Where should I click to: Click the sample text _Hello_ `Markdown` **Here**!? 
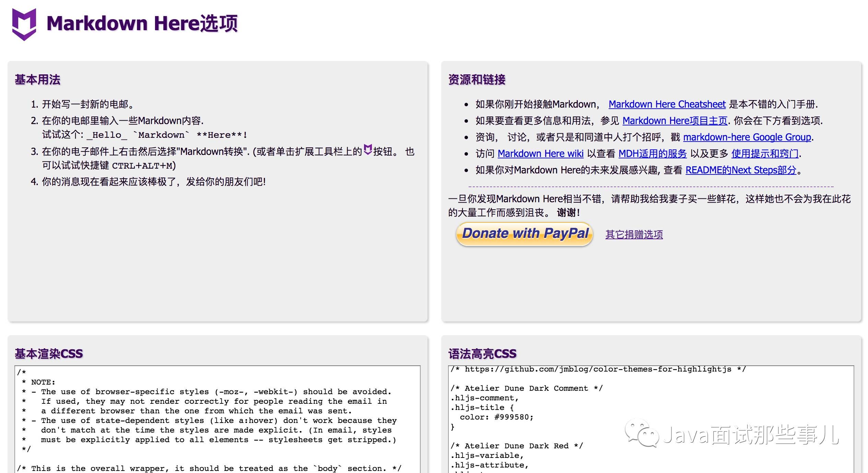coord(167,135)
